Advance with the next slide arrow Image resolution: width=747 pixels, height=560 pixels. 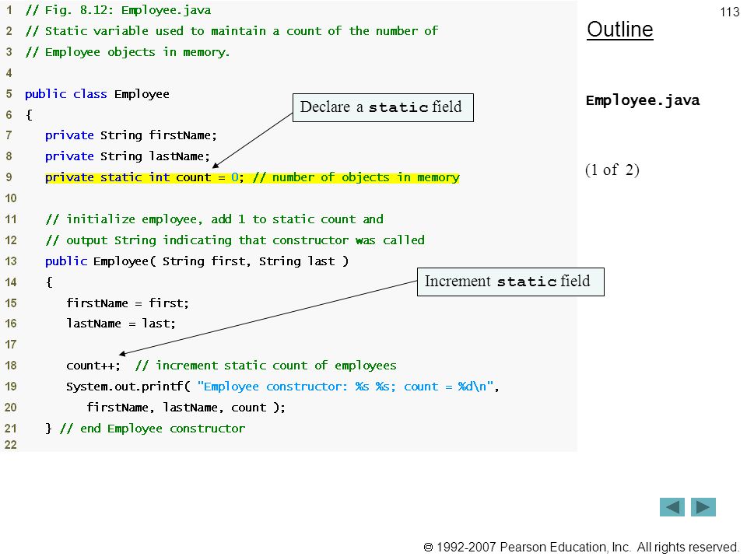click(703, 507)
